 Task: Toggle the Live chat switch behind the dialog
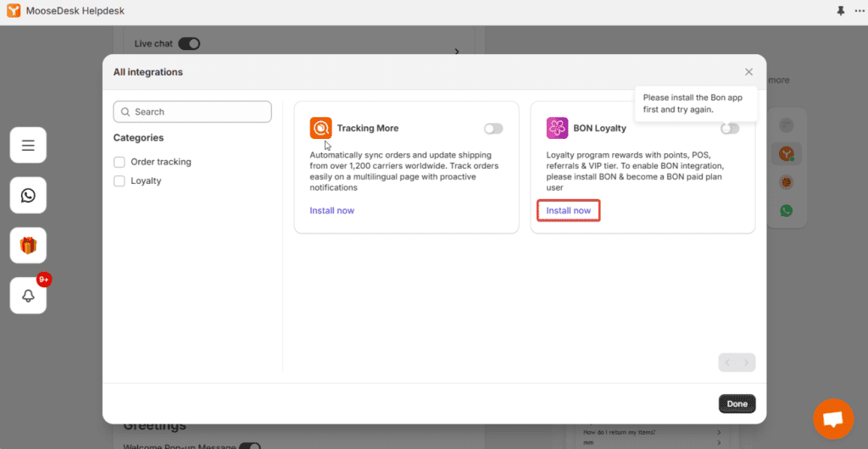click(x=189, y=43)
